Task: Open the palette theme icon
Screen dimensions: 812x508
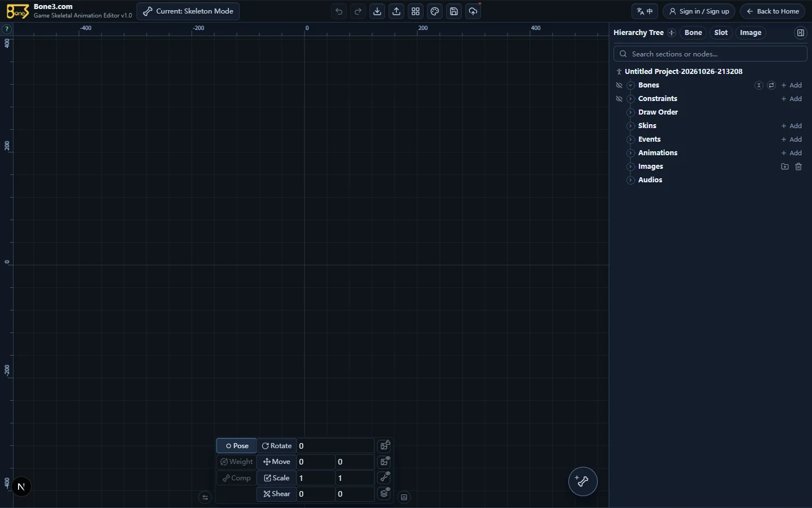Action: point(435,11)
